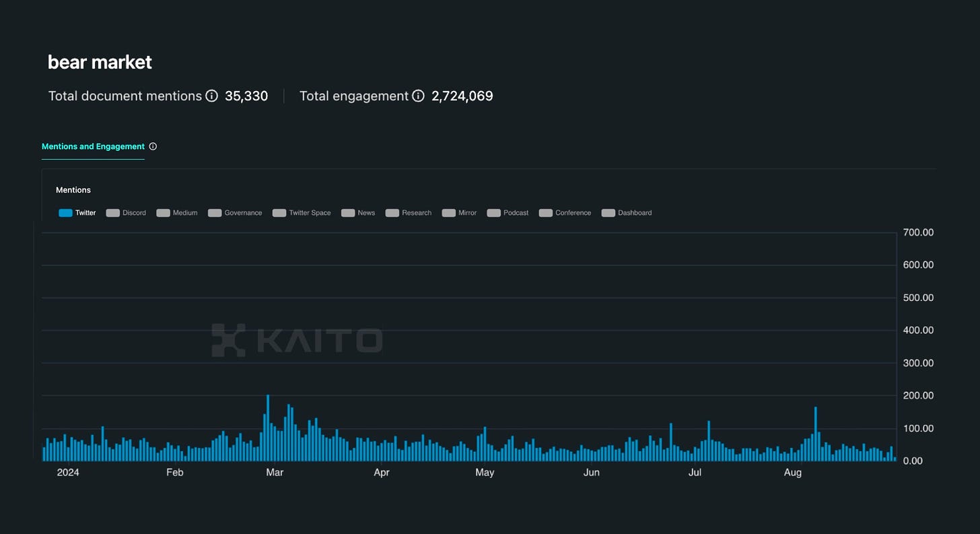Image resolution: width=980 pixels, height=534 pixels.
Task: Click info icon beside Total engagement
Action: point(418,96)
